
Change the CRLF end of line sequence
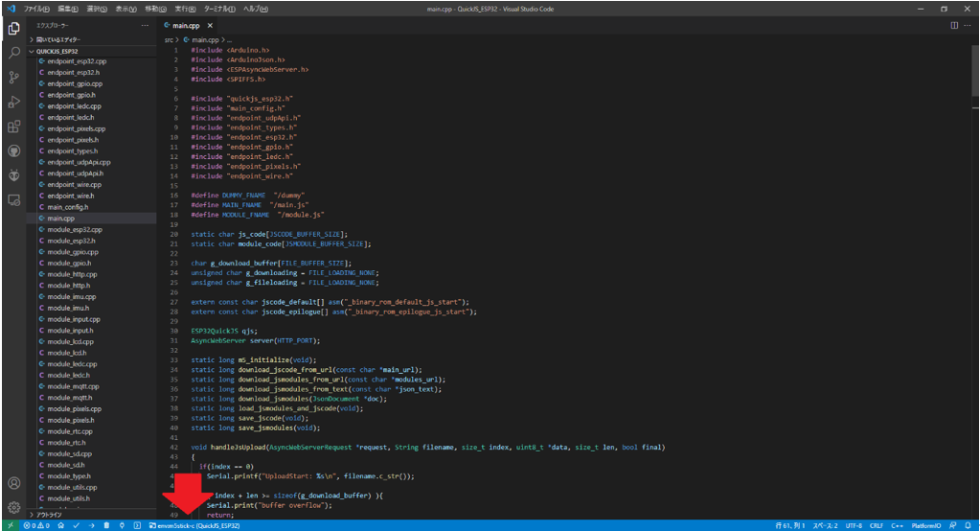tap(877, 525)
